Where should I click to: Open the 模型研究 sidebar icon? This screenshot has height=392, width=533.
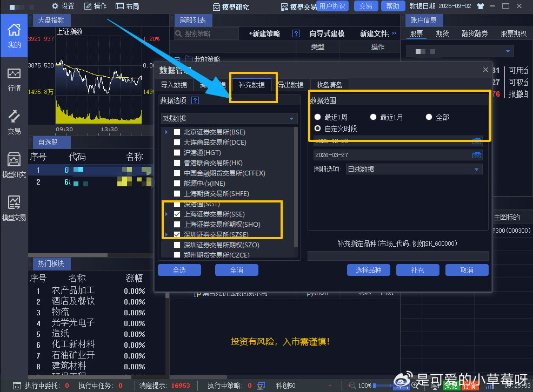[14, 165]
